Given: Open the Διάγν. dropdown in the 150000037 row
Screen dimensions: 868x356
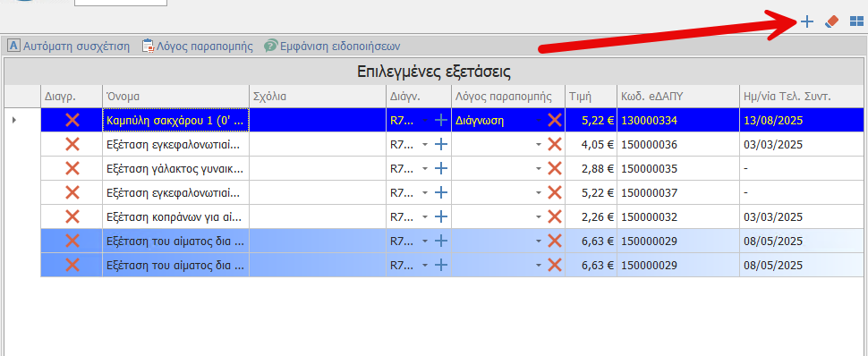Looking at the screenshot, I should (424, 193).
